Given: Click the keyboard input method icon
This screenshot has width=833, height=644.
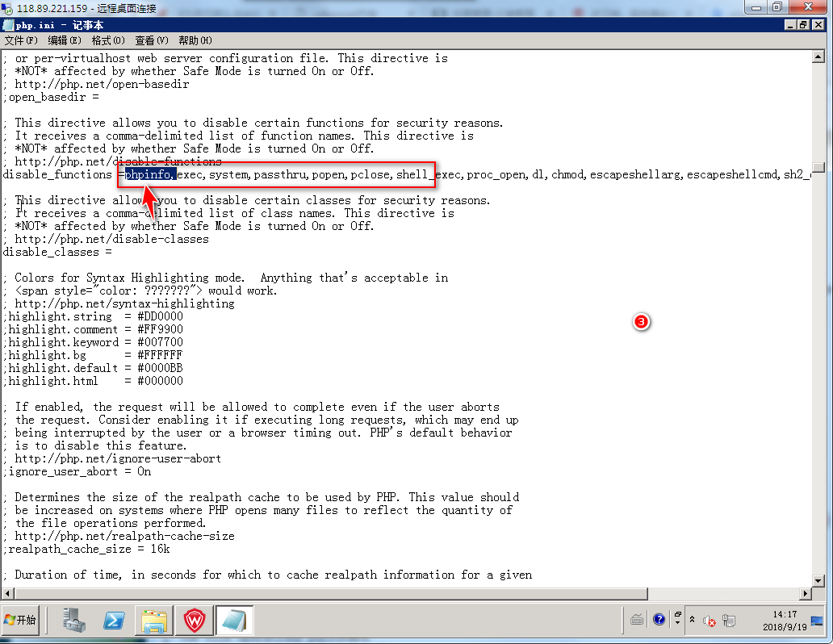Looking at the screenshot, I should pos(638,620).
